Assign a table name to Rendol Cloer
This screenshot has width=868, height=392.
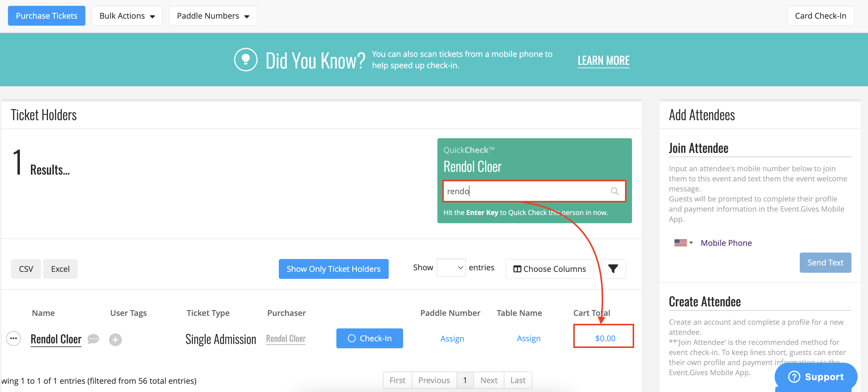pos(529,338)
